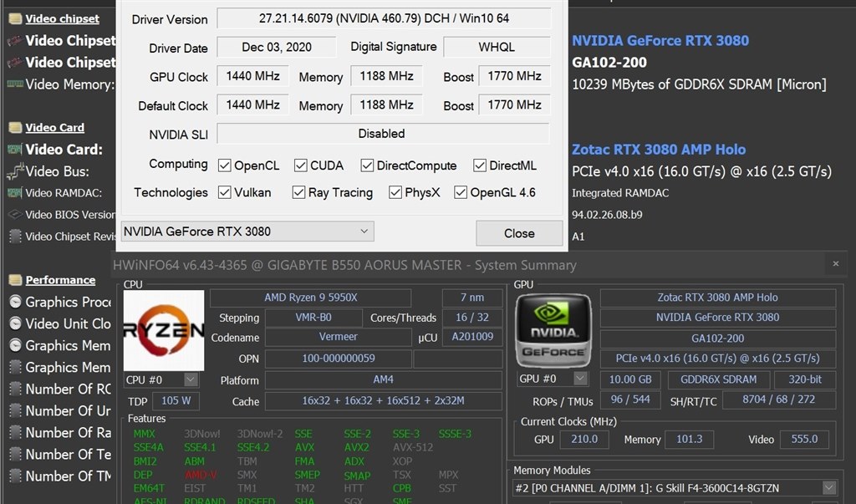856x504 pixels.
Task: Click the folder icon beside the Video Card heading
Action: coord(15,128)
